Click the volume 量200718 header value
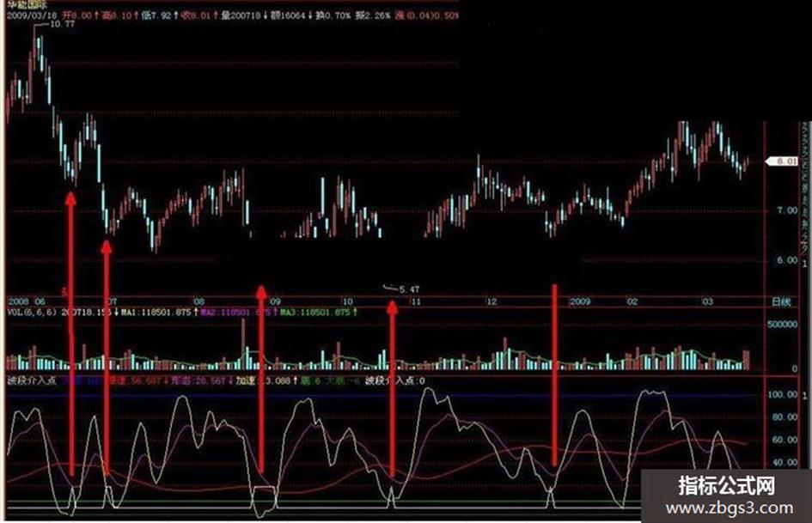This screenshot has height=523, width=812. [241, 15]
